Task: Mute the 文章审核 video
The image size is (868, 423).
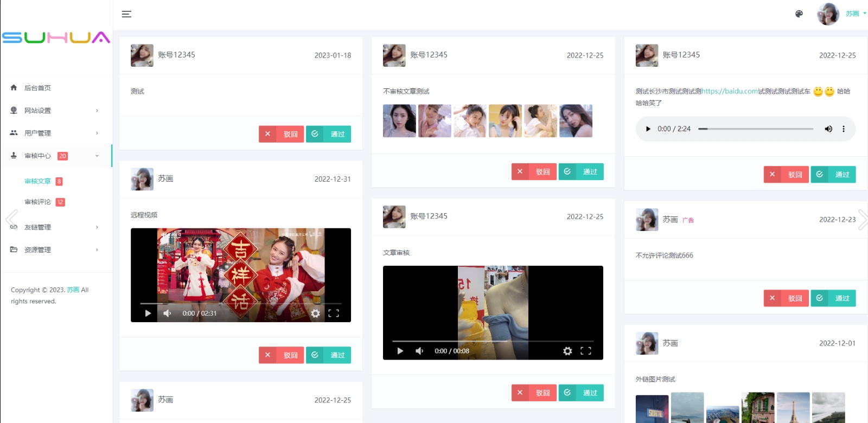Action: (x=419, y=351)
